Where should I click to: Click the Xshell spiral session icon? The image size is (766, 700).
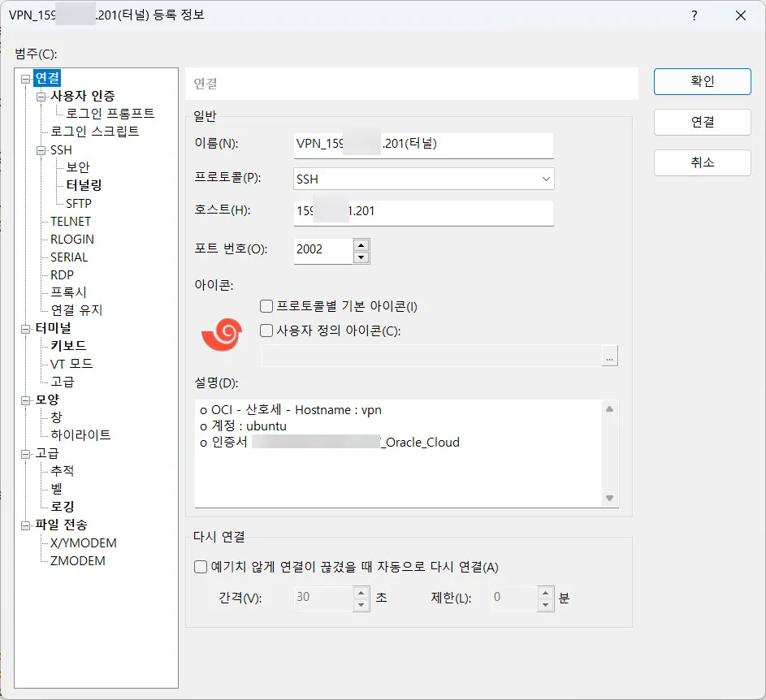(219, 333)
